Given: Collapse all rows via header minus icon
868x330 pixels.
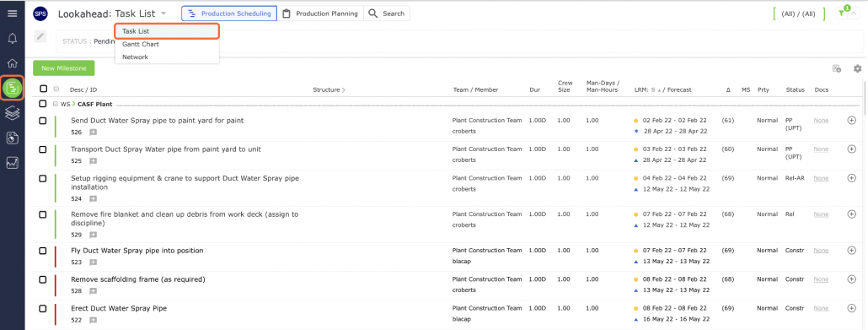Looking at the screenshot, I should click(56, 89).
